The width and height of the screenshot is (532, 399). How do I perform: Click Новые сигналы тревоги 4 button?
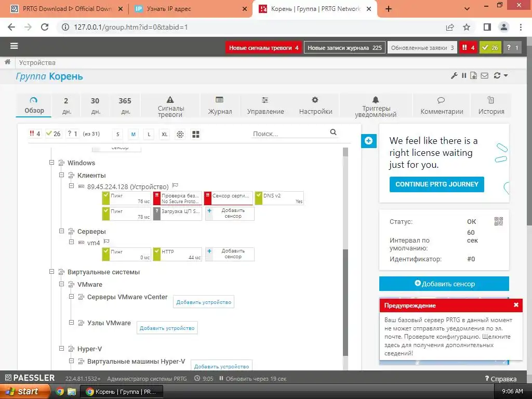(x=263, y=48)
